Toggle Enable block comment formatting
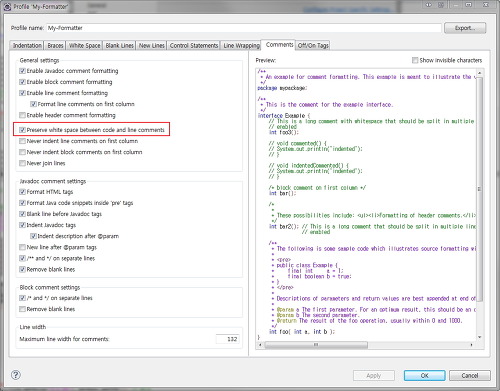The width and height of the screenshot is (500, 391). click(x=22, y=82)
